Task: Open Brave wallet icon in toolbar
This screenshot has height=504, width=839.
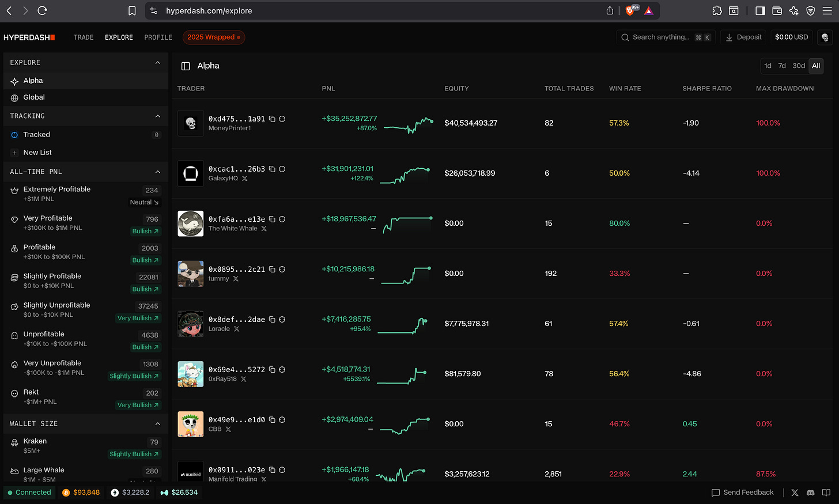Action: pos(777,10)
